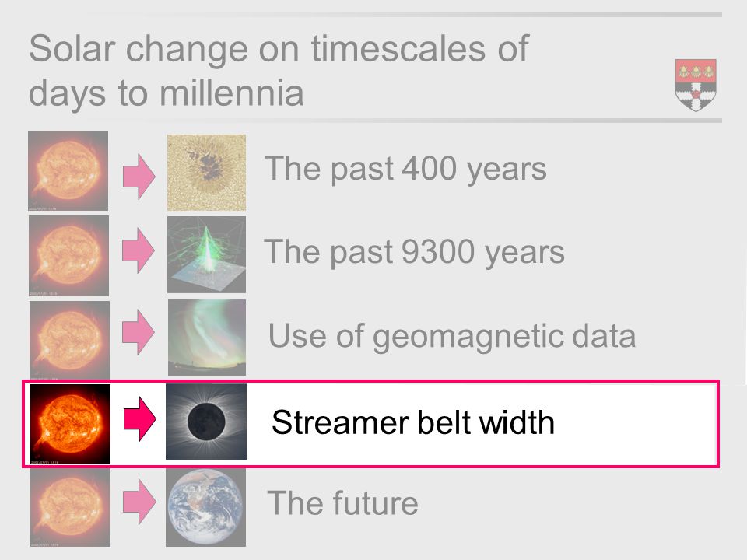Select 'Use of geomagnetic data' item
Screen dimensions: 747x560
click(x=452, y=337)
